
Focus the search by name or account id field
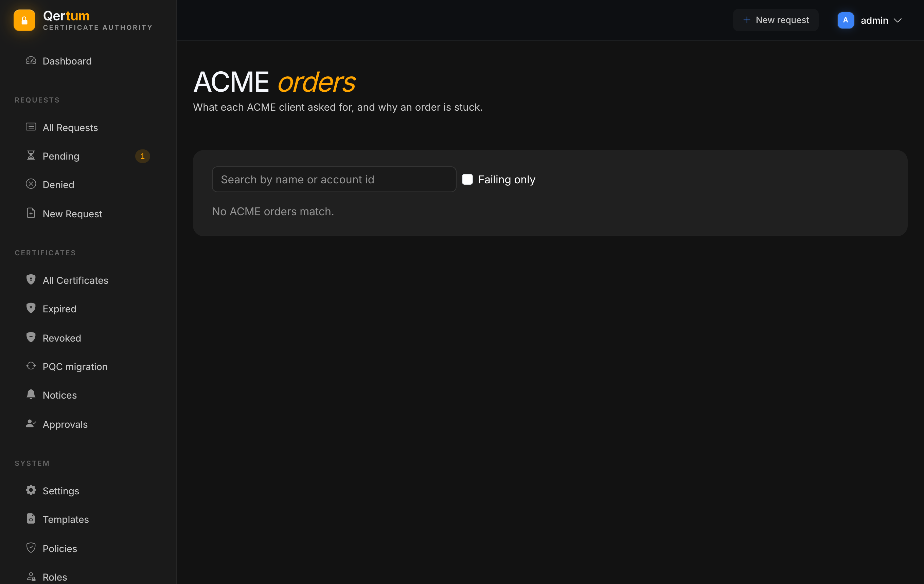tap(334, 180)
